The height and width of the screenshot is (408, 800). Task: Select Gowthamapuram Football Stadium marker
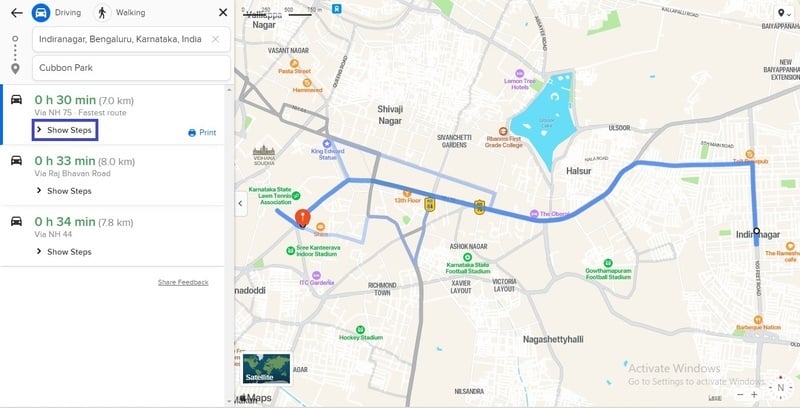pos(608,263)
